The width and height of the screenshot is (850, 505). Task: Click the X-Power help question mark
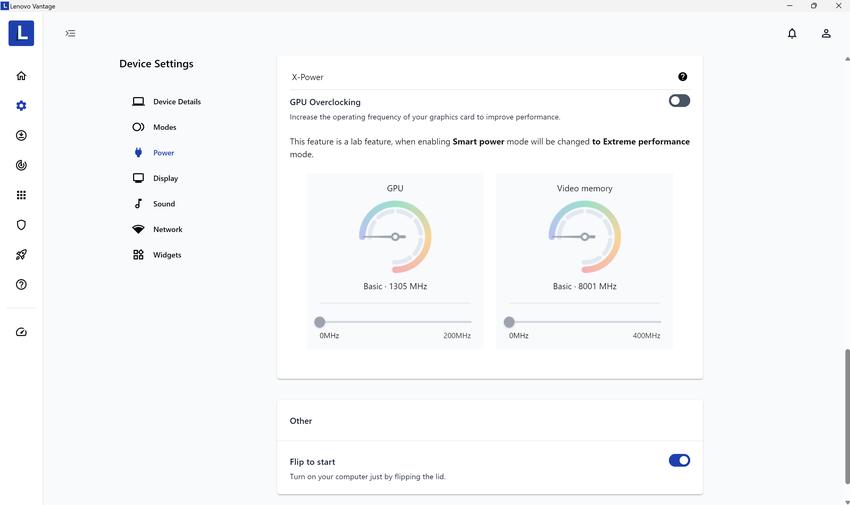[x=683, y=77]
